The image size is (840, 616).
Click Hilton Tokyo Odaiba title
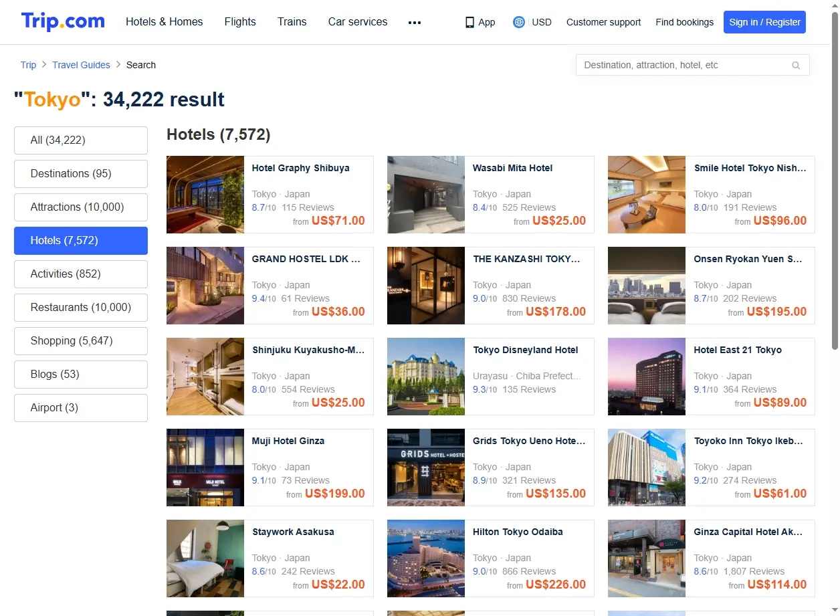(518, 532)
